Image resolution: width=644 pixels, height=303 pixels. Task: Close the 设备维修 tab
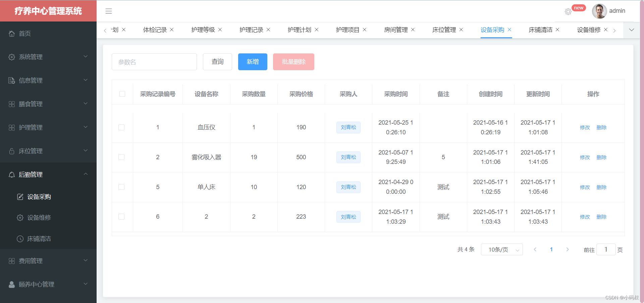(x=606, y=30)
